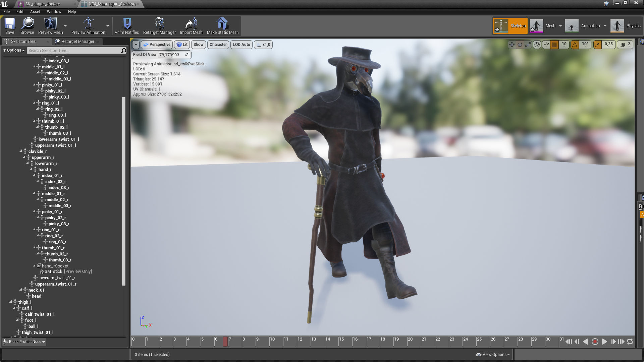This screenshot has height=362, width=644.
Task: Open viewport options dropdown arrow
Action: click(136, 45)
